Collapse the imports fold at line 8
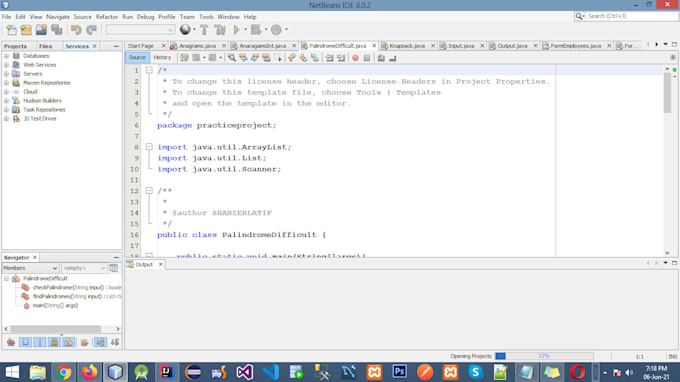Image resolution: width=680 pixels, height=382 pixels. tap(149, 147)
